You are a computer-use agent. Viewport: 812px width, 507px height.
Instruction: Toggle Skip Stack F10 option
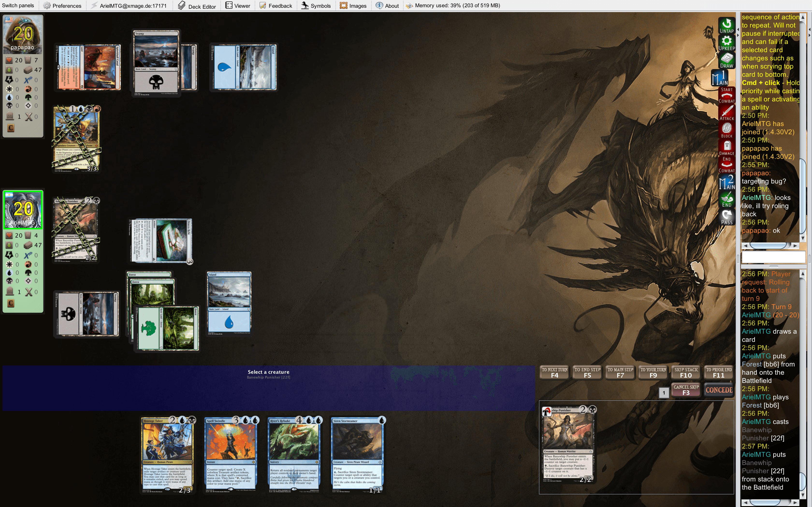[686, 373]
